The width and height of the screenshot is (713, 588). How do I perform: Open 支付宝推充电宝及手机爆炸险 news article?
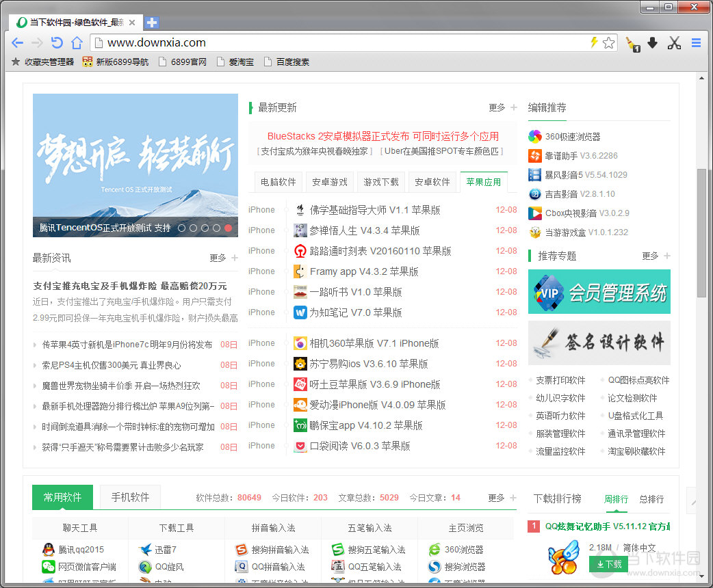130,286
